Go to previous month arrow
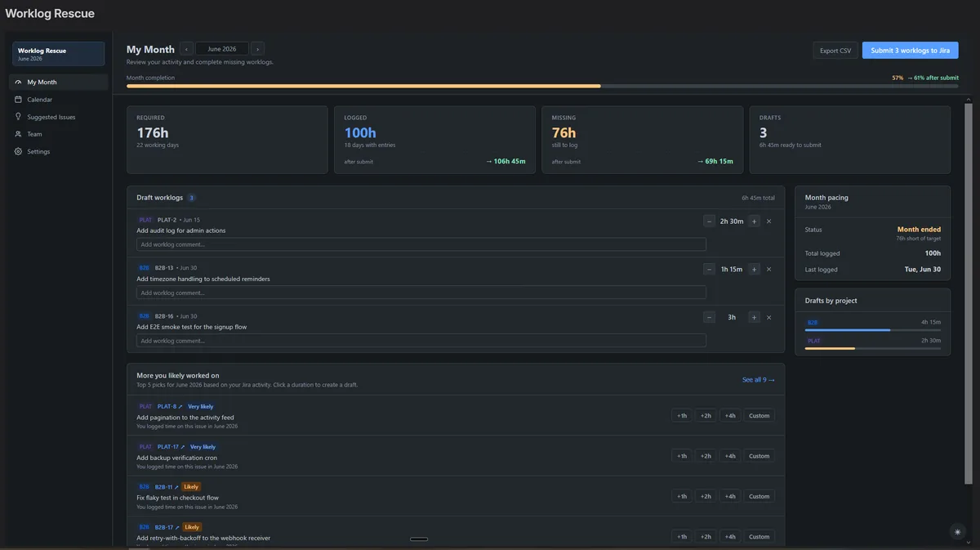Screen dimensions: 980x550 (x=186, y=49)
